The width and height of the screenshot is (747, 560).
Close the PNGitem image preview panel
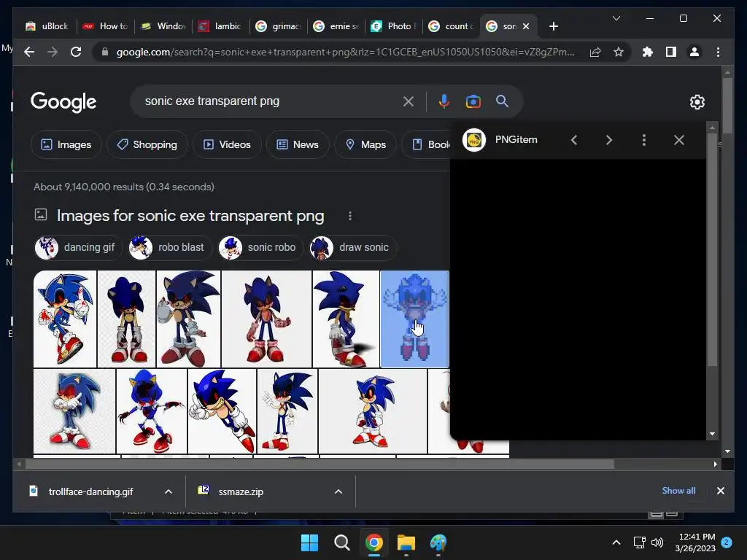(679, 140)
